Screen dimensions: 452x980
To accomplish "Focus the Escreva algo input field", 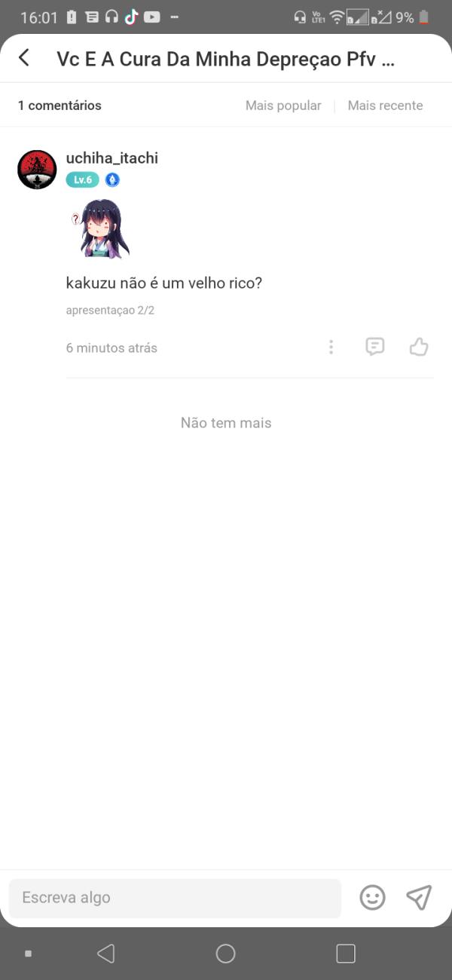I will 175,898.
